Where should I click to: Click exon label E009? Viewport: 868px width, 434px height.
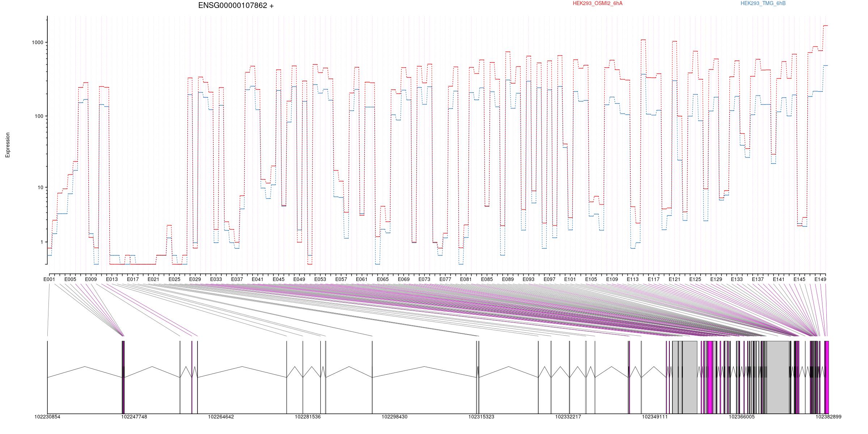(x=91, y=280)
